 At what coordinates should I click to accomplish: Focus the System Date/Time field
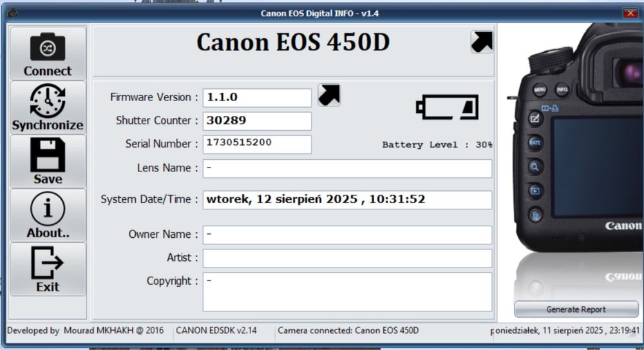[x=347, y=200]
